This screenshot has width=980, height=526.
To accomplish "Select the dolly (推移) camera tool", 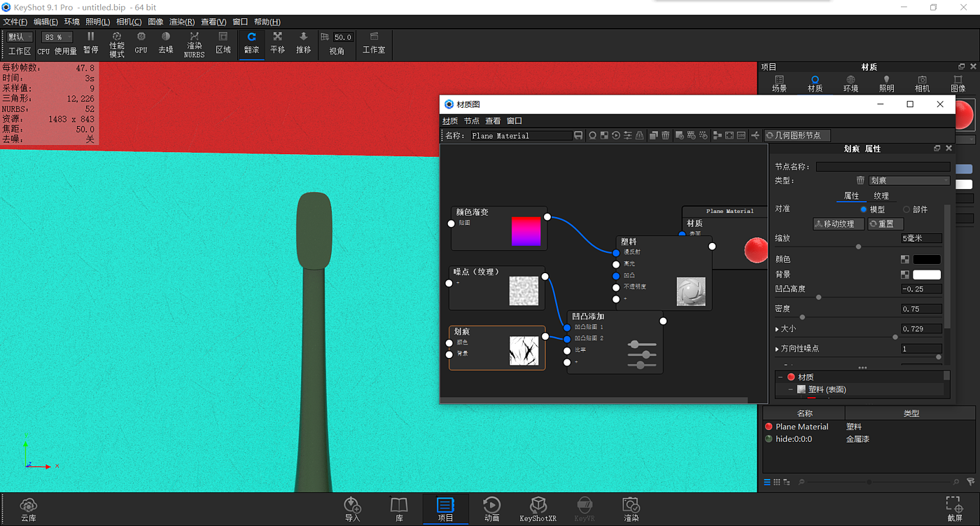I will [303, 43].
